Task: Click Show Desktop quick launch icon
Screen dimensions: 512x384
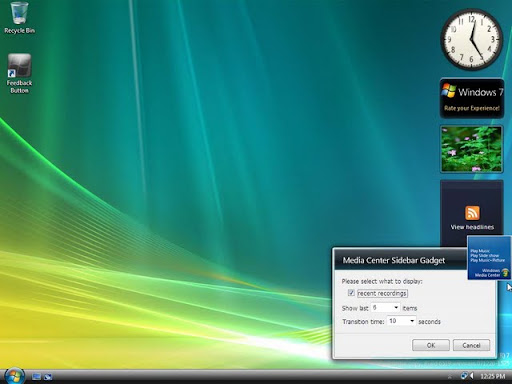Action: click(x=36, y=377)
